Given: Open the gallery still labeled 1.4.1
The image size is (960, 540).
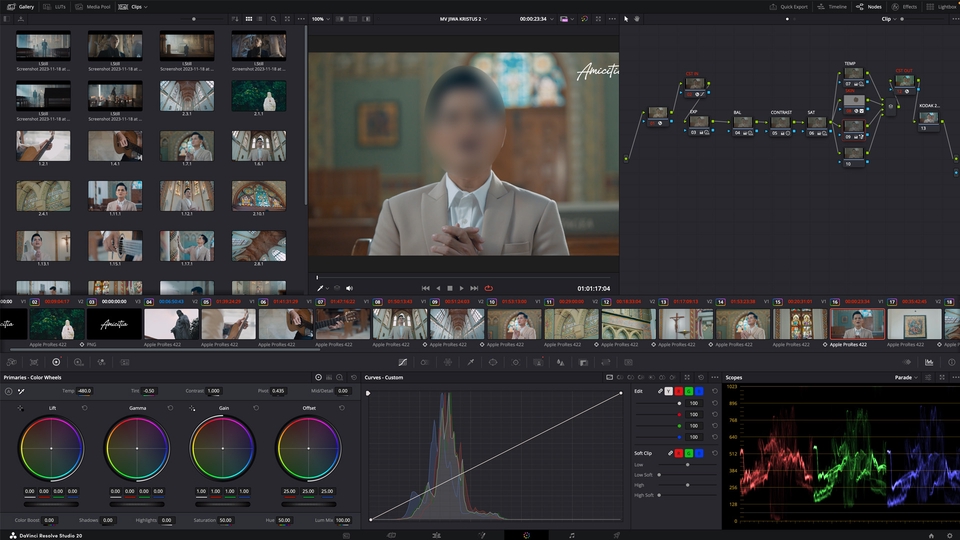Looking at the screenshot, I should pyautogui.click(x=115, y=146).
